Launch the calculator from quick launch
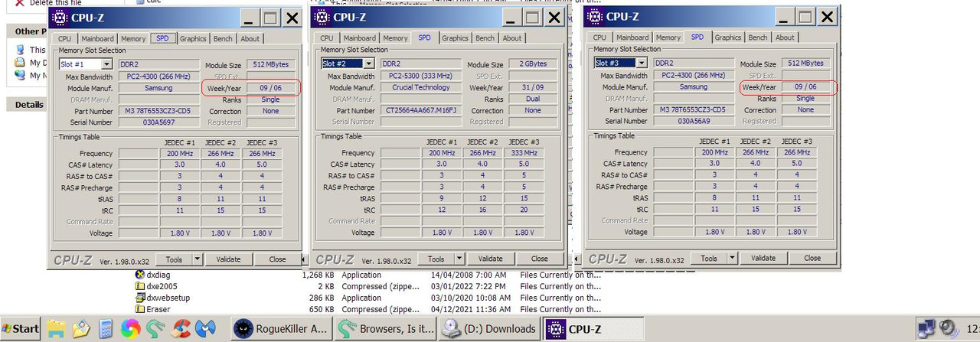This screenshot has width=980, height=342. [x=106, y=329]
